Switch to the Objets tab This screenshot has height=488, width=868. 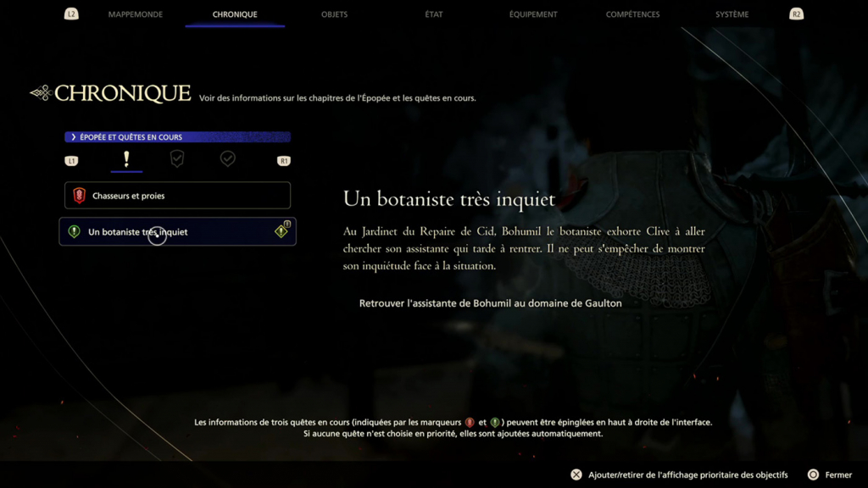(334, 14)
